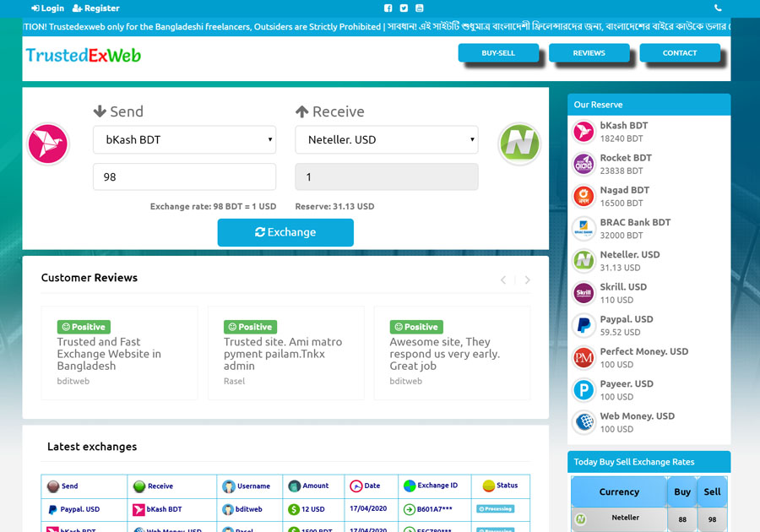Screen dimensions: 760x532
Task: Open the Receive currency dropdown
Action: pos(386,140)
